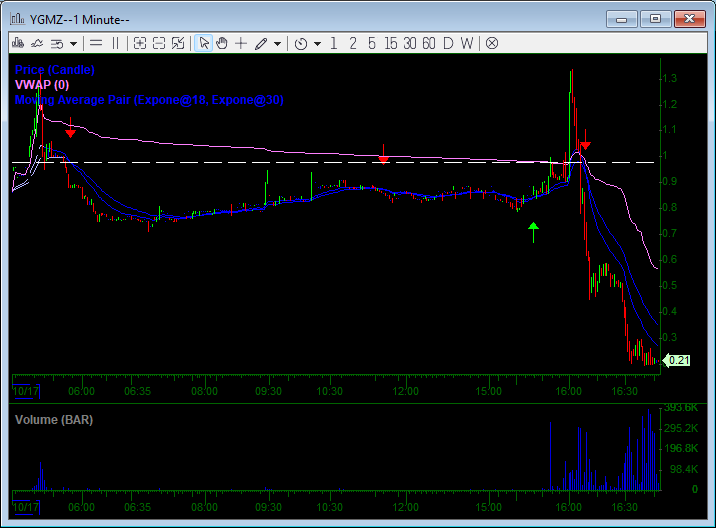The image size is (716, 528).
Task: Switch chart to daily D interval
Action: (x=448, y=43)
